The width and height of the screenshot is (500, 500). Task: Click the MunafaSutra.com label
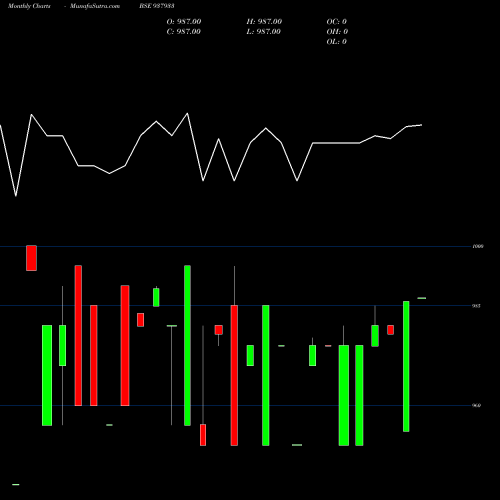pos(95,6)
